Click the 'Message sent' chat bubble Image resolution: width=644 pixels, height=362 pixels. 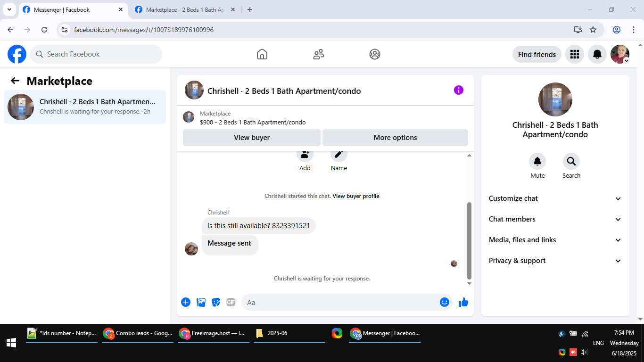click(230, 245)
